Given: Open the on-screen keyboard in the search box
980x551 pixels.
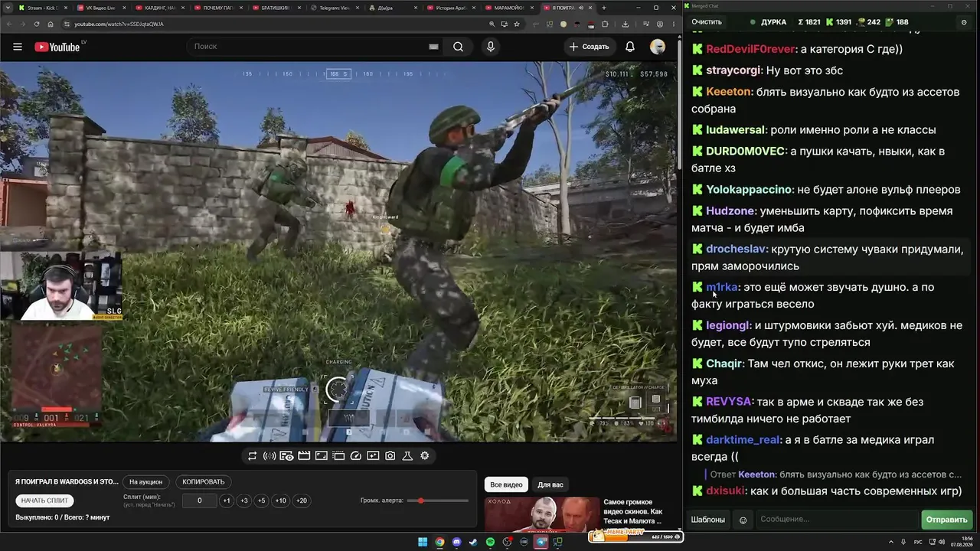Looking at the screenshot, I should [433, 47].
